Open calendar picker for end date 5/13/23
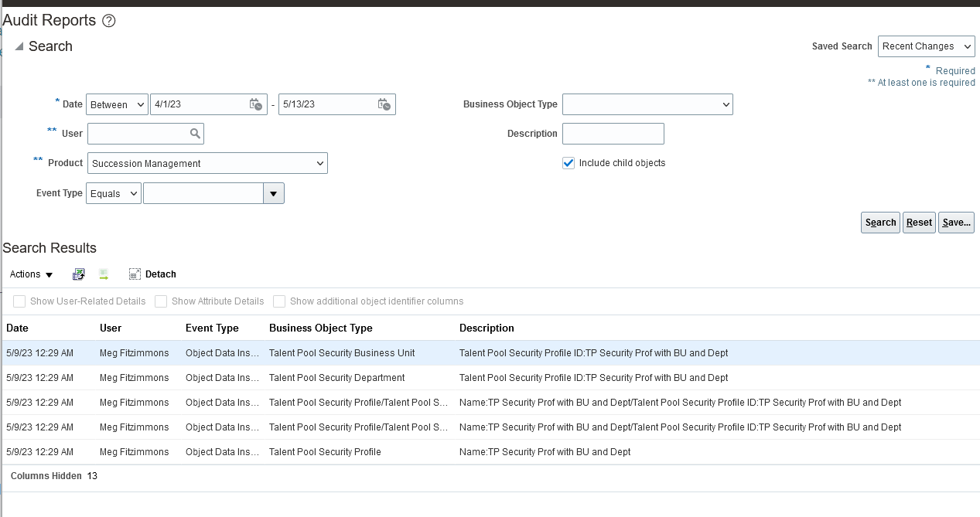The height and width of the screenshot is (517, 980). coord(384,104)
